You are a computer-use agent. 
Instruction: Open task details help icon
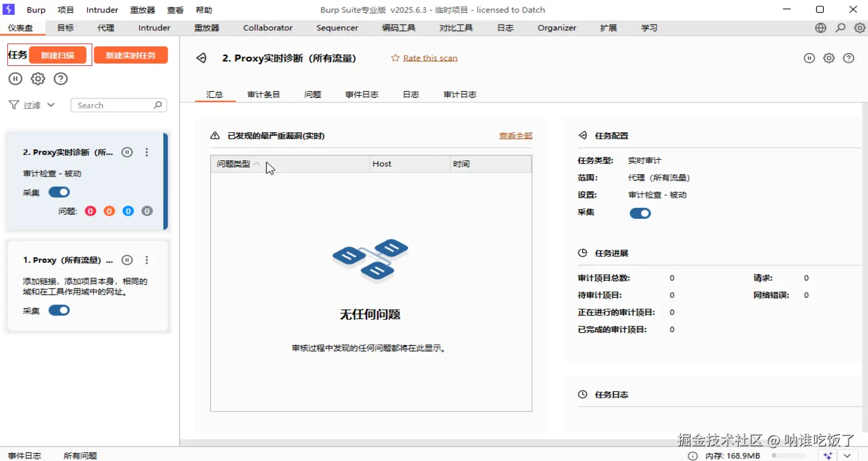click(849, 58)
